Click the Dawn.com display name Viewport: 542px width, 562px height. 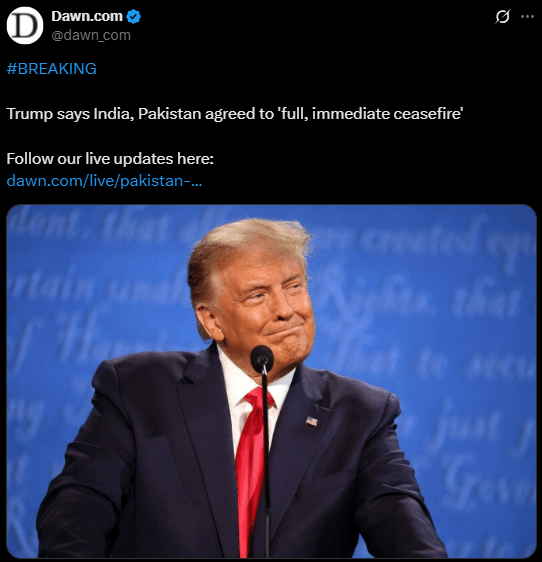87,16
